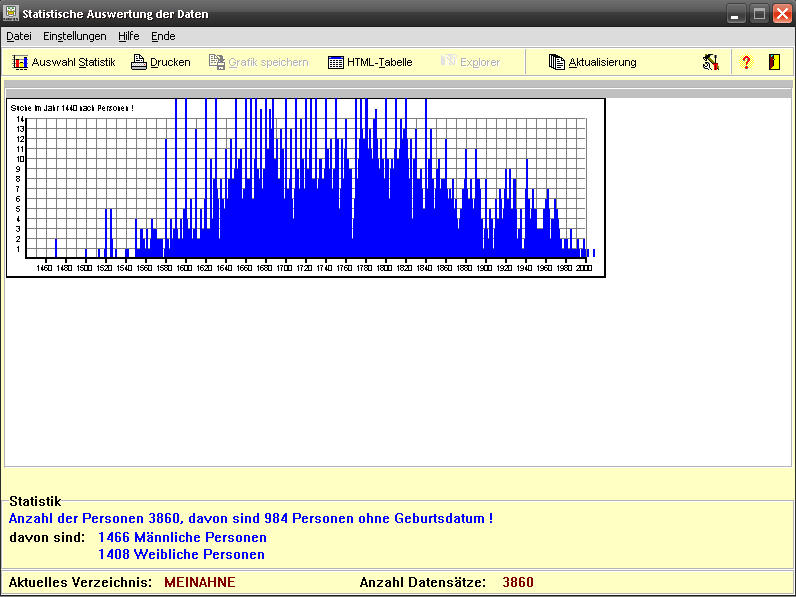
Task: Open the Hilfe menu
Action: click(128, 36)
